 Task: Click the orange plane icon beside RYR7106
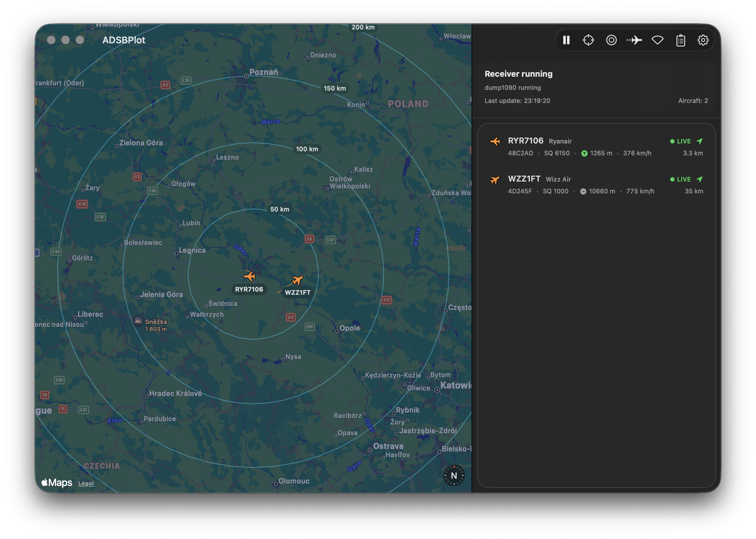pos(495,141)
